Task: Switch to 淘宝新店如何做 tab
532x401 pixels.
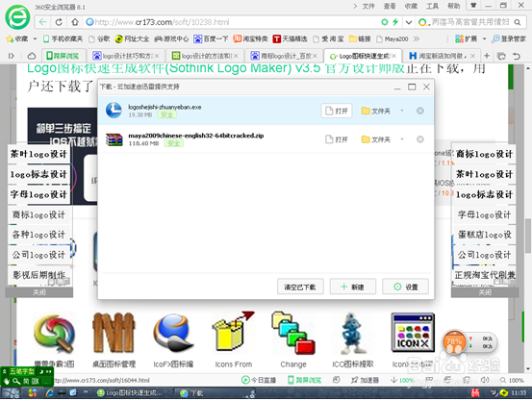Action: click(443, 56)
